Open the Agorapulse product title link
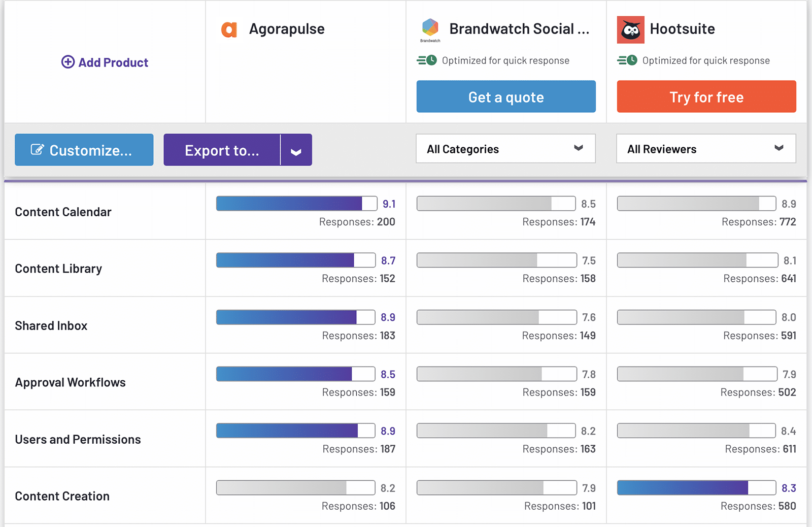812x527 pixels. coord(287,29)
